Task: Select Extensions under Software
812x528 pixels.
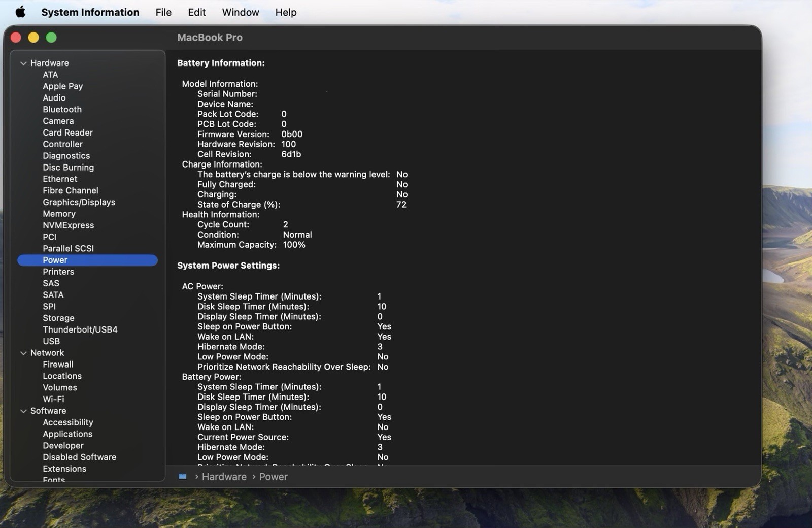Action: point(64,469)
